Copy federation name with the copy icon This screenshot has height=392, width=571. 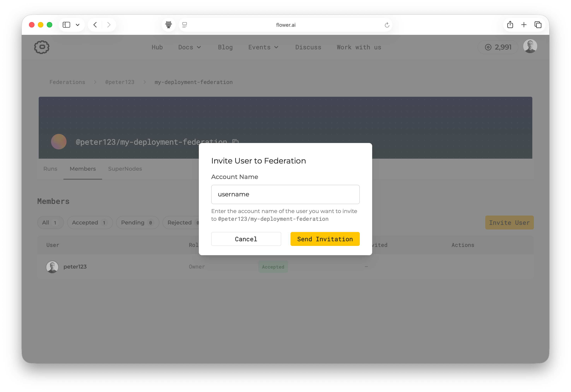235,142
